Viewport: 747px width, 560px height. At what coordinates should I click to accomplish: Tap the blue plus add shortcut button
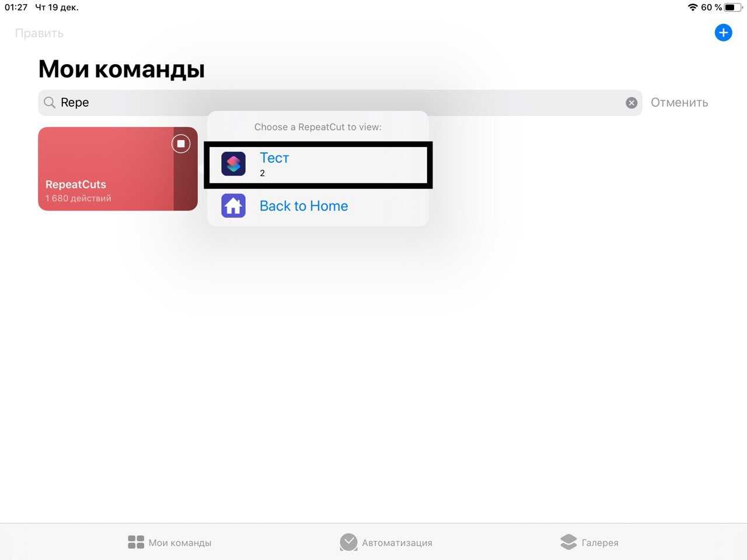point(723,33)
